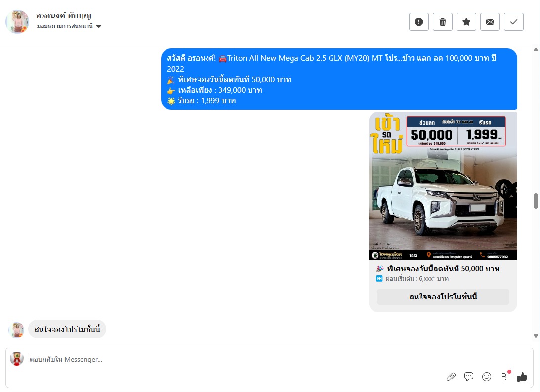
Task: Open อรอนงค์ ทับบุญ profile picture in header
Action: coord(17,21)
